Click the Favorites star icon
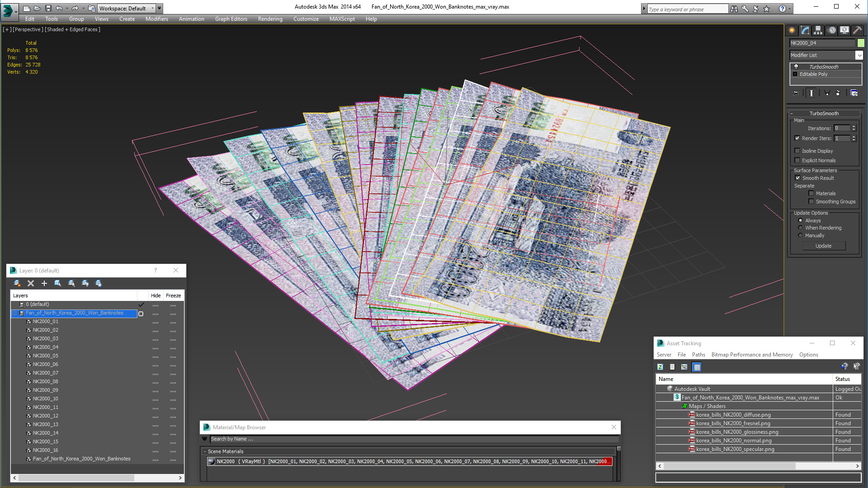The image size is (868, 488). (766, 9)
